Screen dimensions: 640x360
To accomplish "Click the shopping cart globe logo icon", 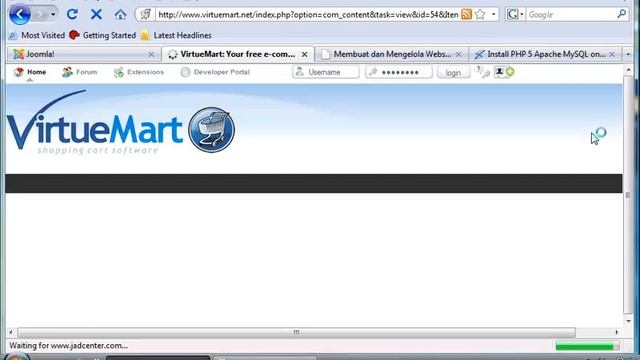I will pyautogui.click(x=211, y=130).
